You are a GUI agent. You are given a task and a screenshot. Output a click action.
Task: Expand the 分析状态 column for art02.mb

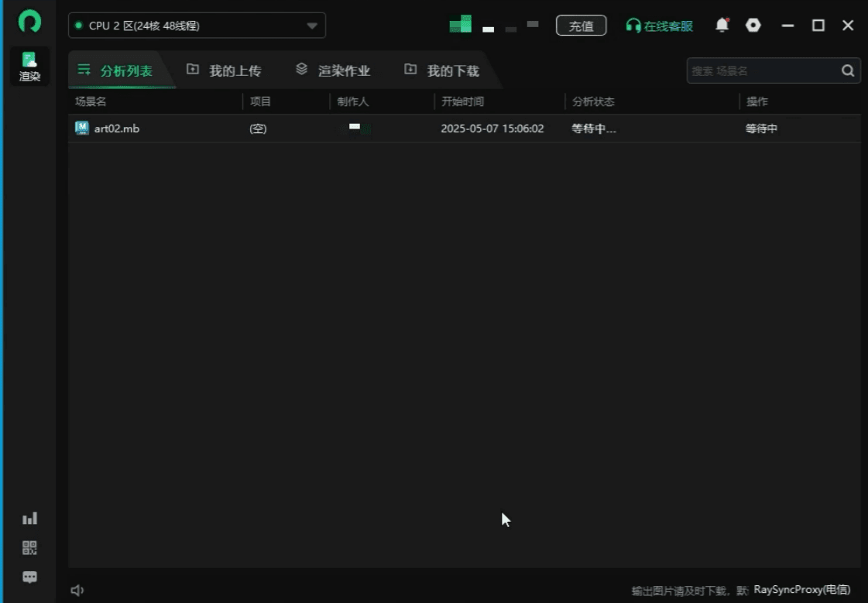[593, 128]
